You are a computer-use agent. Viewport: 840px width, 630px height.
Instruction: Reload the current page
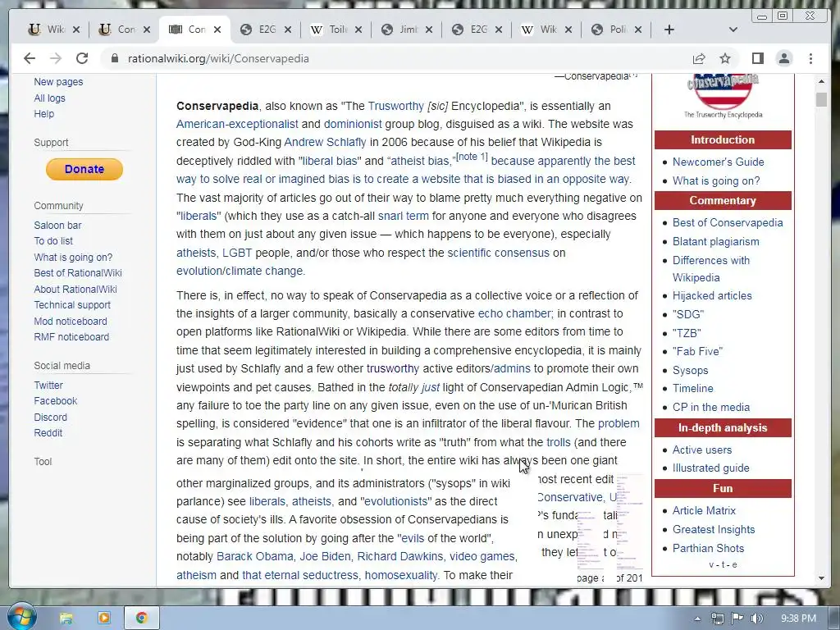click(x=82, y=58)
